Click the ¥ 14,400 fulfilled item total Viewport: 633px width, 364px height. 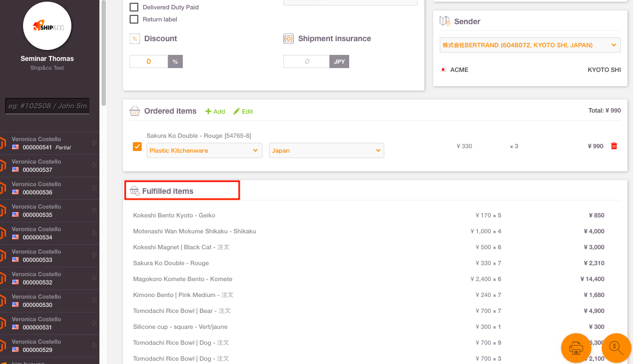pyautogui.click(x=592, y=279)
